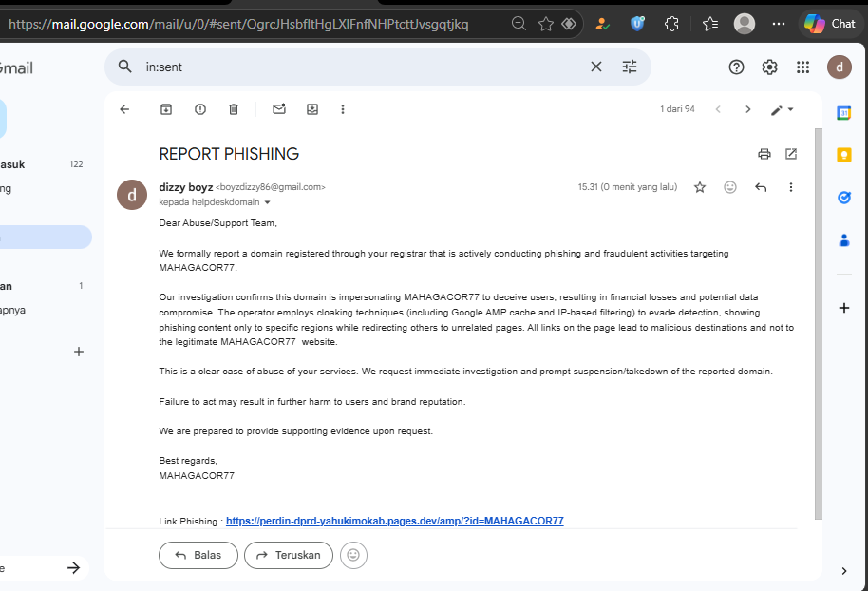The height and width of the screenshot is (591, 868).
Task: Create new label with plus icon
Action: [x=79, y=352]
